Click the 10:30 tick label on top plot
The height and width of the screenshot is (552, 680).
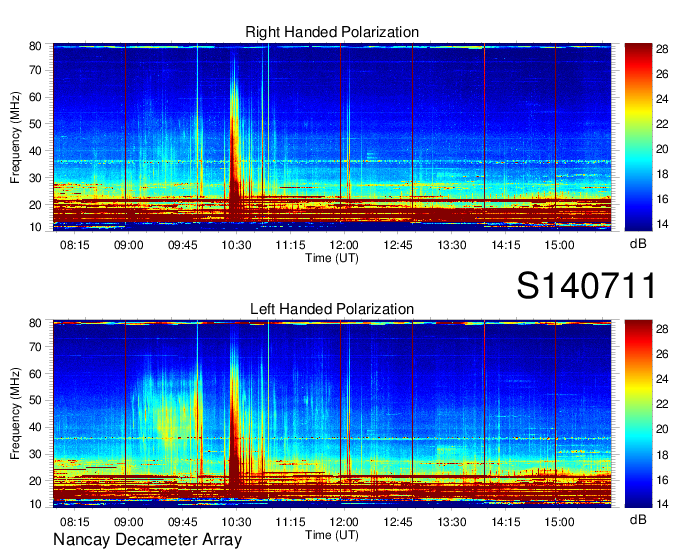point(236,245)
